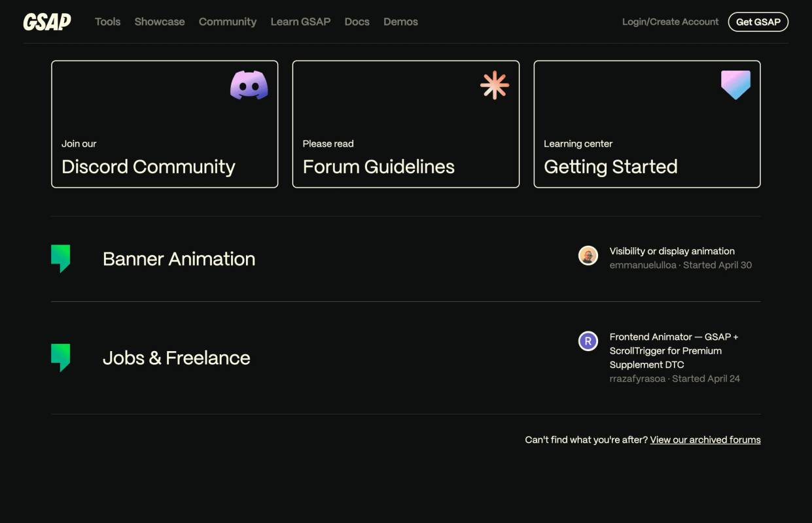Open the Jobs & Freelance forum
Viewport: 812px width, 523px height.
[177, 358]
